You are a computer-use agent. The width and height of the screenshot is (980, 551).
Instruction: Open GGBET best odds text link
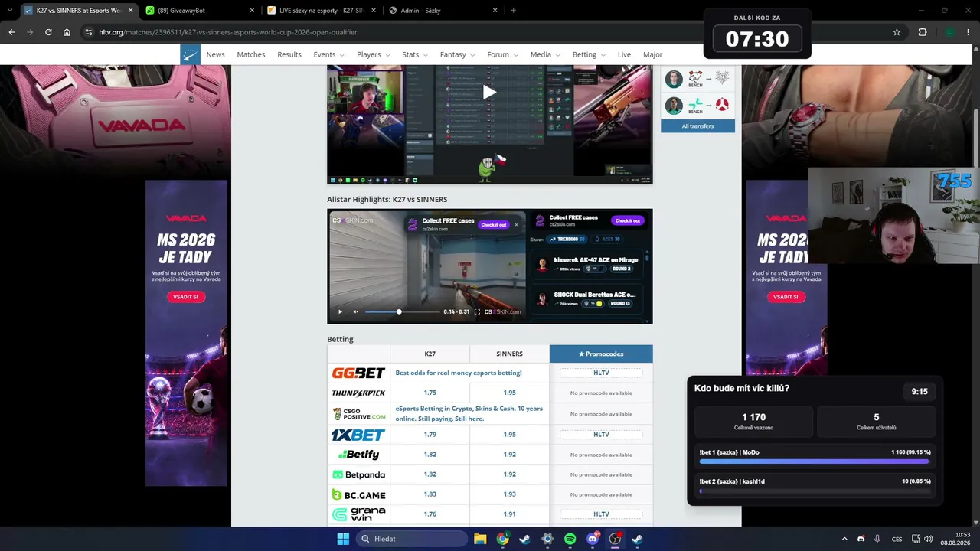click(459, 373)
